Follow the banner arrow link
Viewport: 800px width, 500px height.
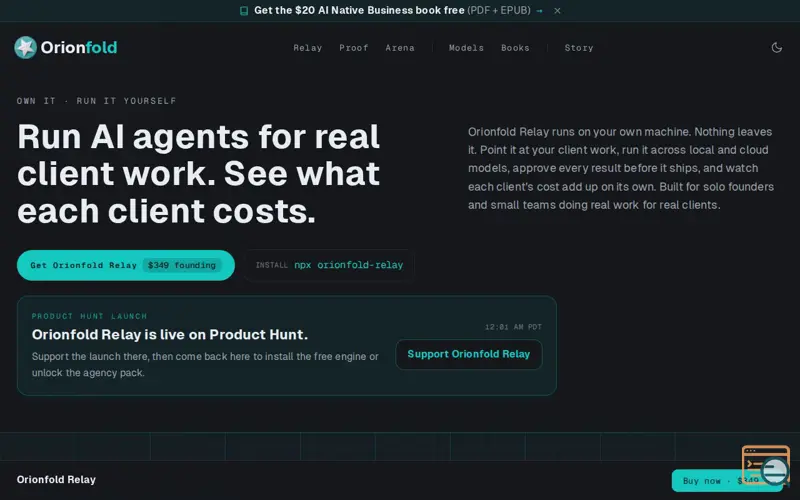(x=539, y=11)
